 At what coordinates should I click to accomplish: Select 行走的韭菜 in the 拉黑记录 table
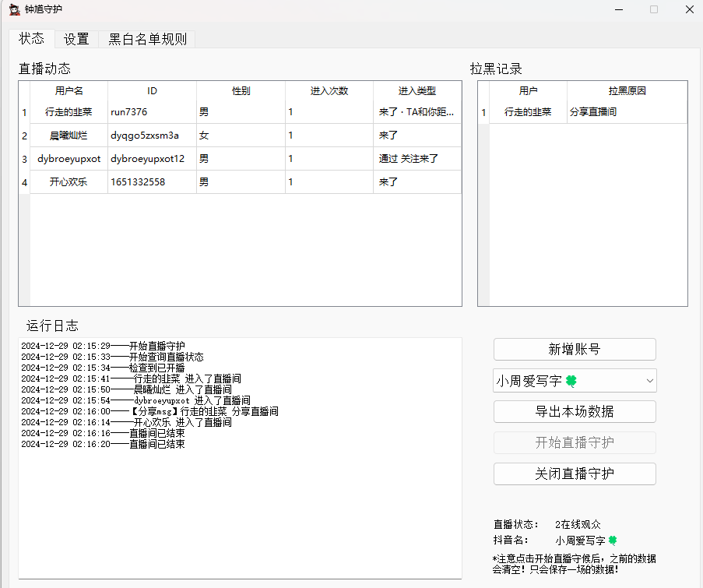tap(528, 111)
